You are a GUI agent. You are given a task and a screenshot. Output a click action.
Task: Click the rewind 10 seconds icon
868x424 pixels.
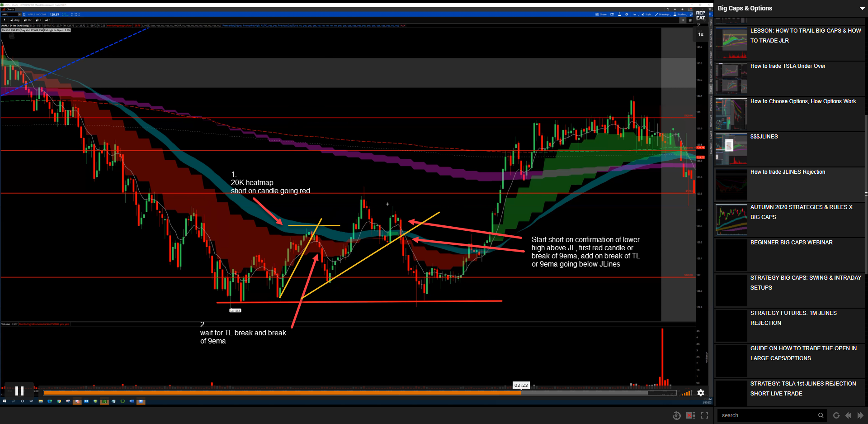[676, 415]
